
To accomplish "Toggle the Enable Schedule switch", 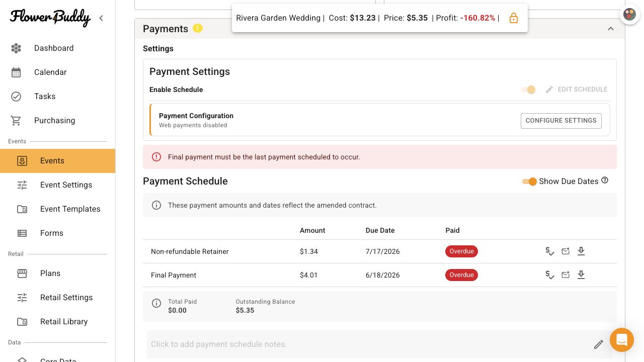I will click(x=528, y=89).
